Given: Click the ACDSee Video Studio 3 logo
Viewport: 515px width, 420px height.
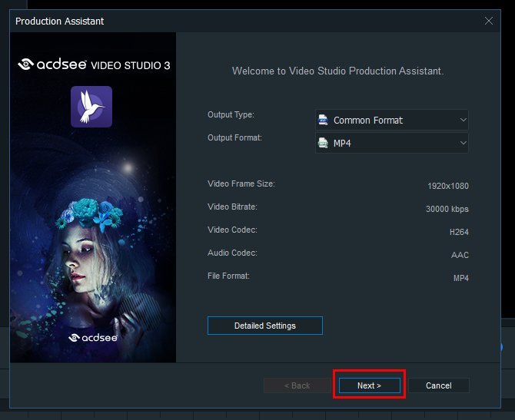Looking at the screenshot, I should 94,64.
